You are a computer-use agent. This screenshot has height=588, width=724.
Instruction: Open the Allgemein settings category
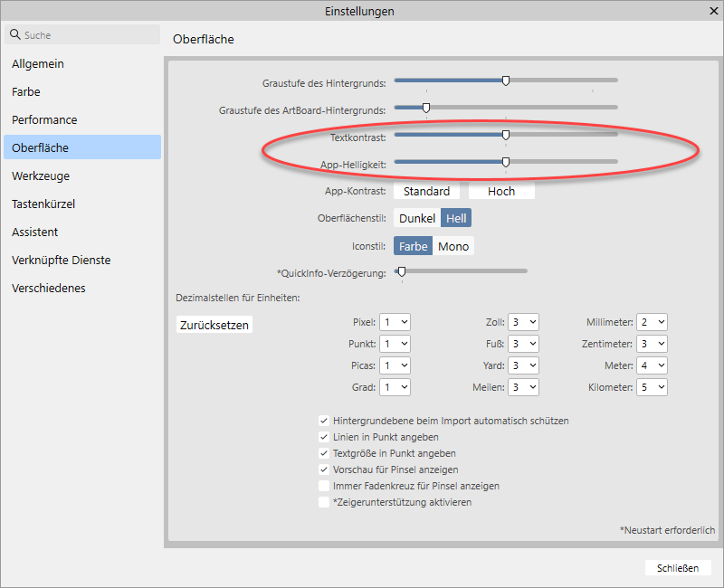click(x=38, y=64)
